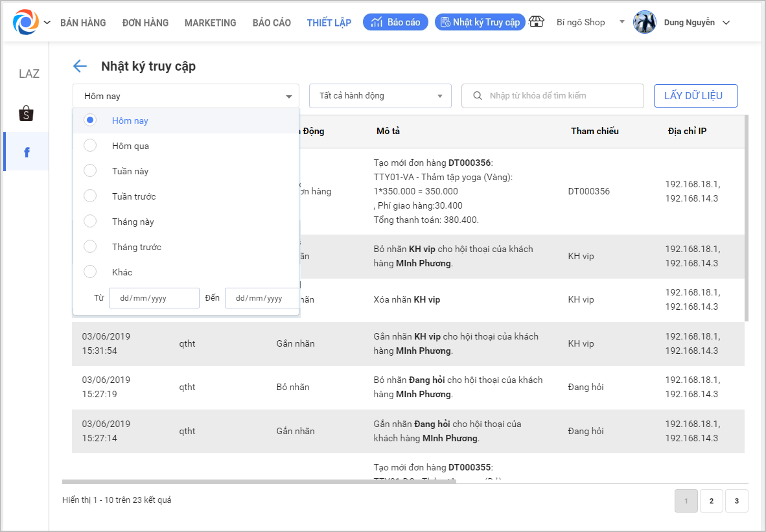The height and width of the screenshot is (532, 766).
Task: Click Dung Nguyễn's profile avatar
Action: click(644, 22)
